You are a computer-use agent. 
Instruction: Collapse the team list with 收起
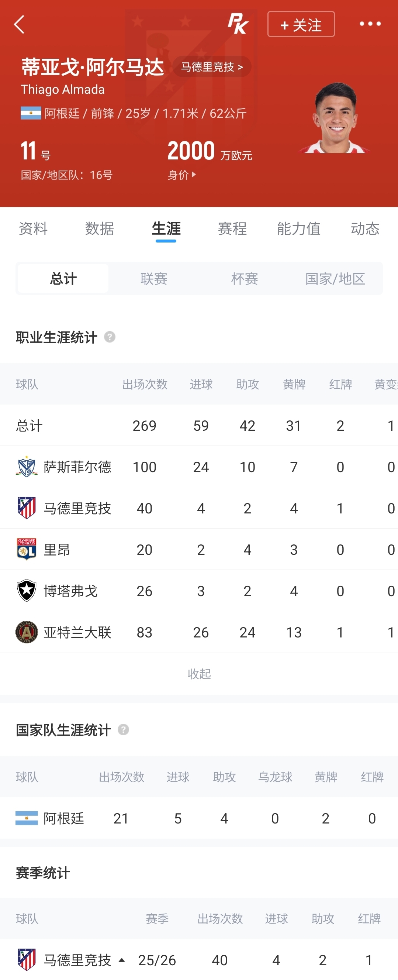pyautogui.click(x=199, y=674)
